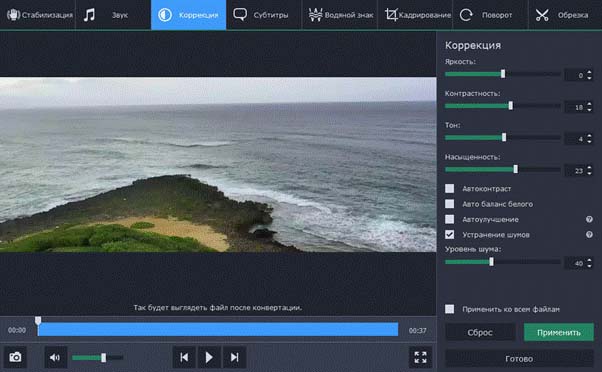The width and height of the screenshot is (602, 372).
Task: Decrease Уровень шума value with down arrow
Action: (589, 266)
